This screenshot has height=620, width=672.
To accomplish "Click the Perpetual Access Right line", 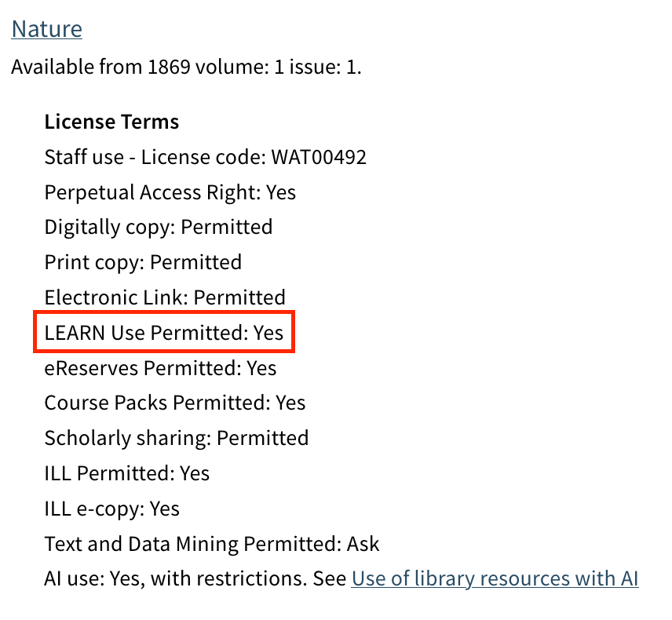I will click(170, 193).
